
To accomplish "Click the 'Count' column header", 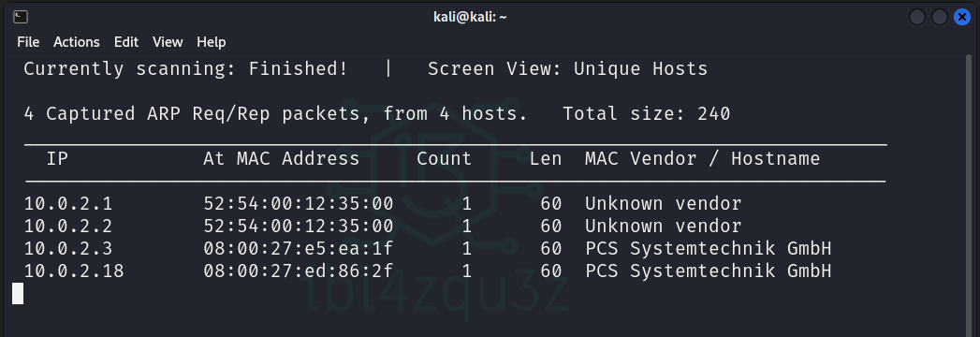I will point(445,159).
